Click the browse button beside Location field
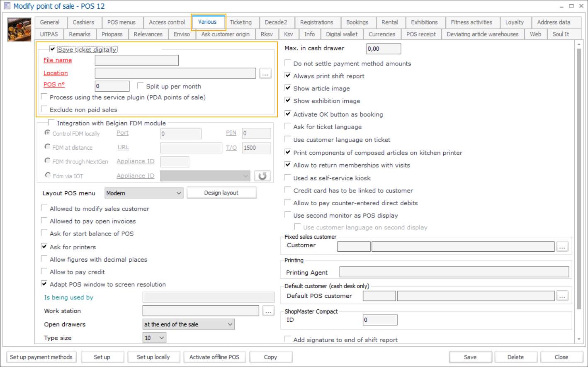Viewport: 588px width, 367px height. click(x=265, y=73)
